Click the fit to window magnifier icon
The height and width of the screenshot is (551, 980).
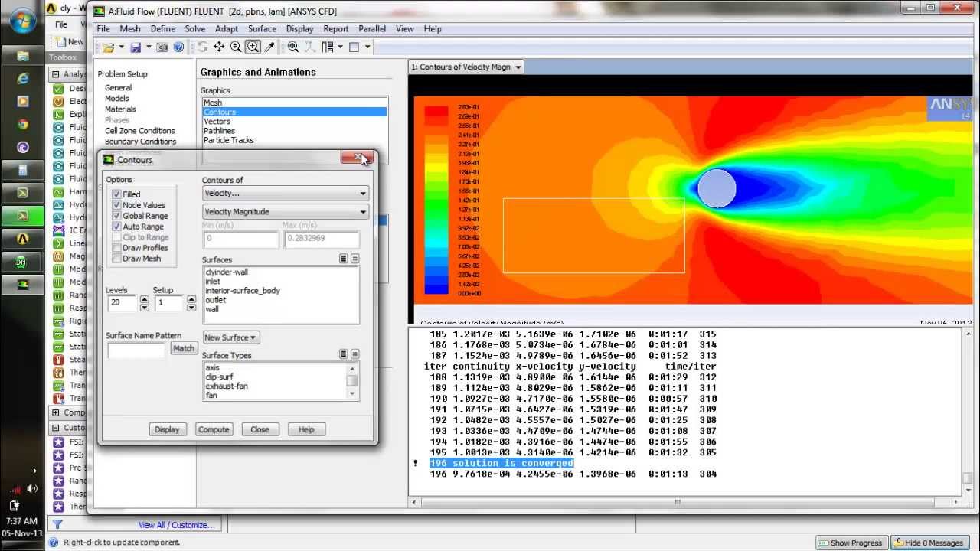(x=293, y=47)
